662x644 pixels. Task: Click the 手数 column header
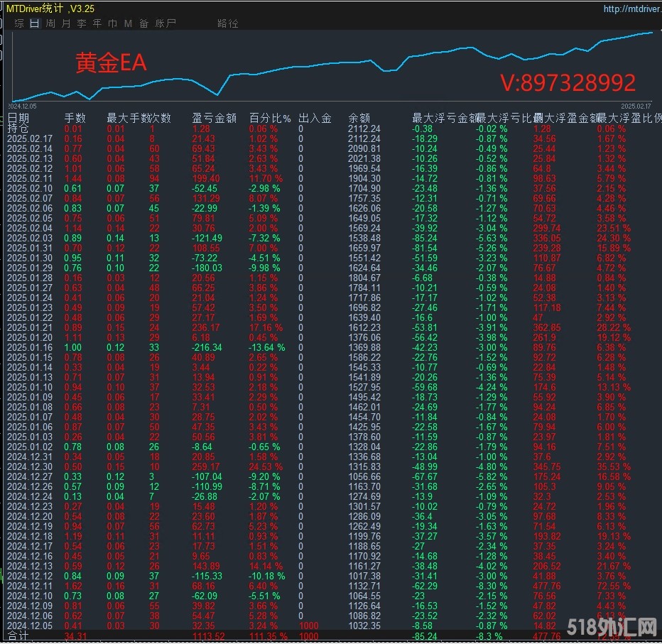click(x=75, y=118)
